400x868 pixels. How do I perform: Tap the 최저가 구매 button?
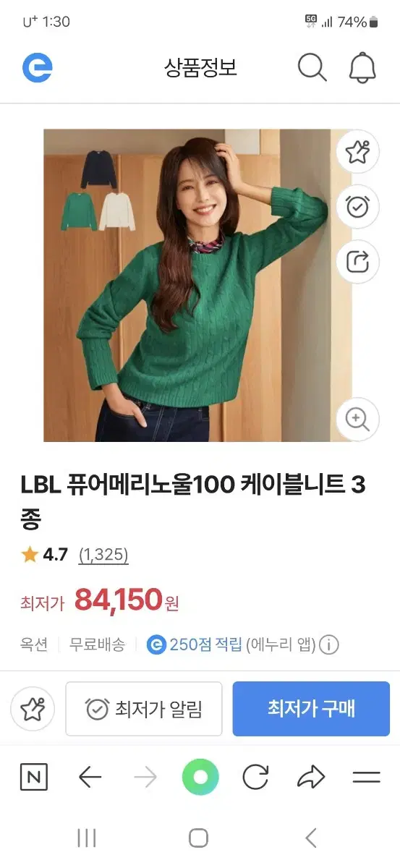[x=311, y=709]
